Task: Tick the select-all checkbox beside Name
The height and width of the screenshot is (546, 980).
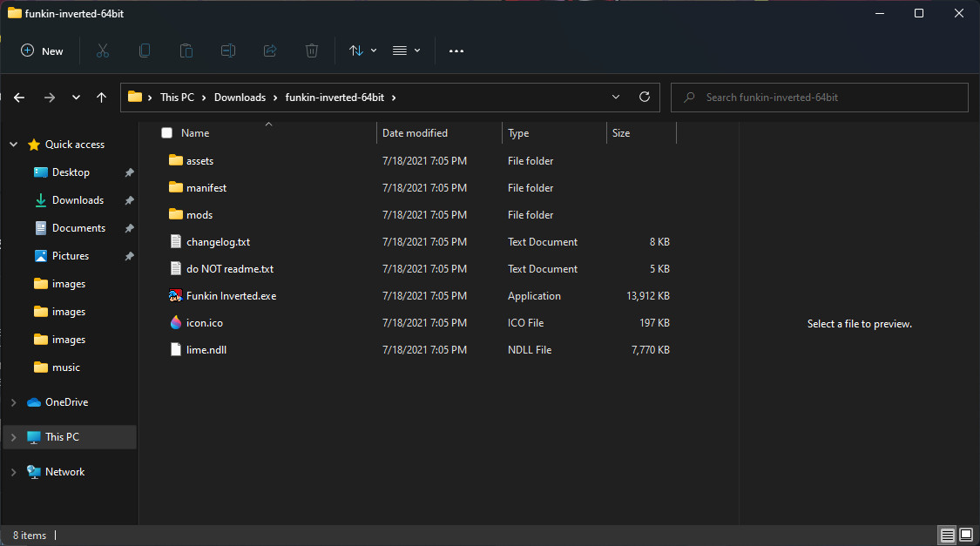Action: click(167, 133)
